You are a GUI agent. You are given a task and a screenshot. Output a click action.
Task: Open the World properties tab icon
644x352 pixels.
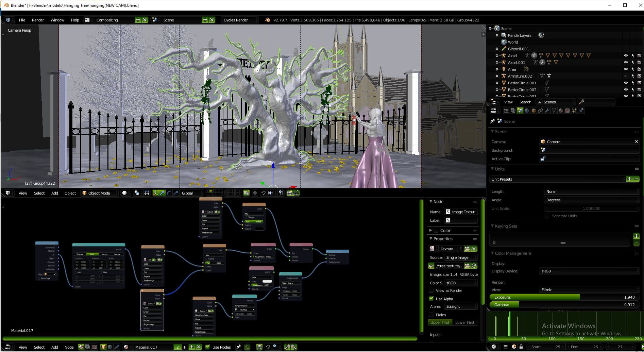pyautogui.click(x=527, y=111)
